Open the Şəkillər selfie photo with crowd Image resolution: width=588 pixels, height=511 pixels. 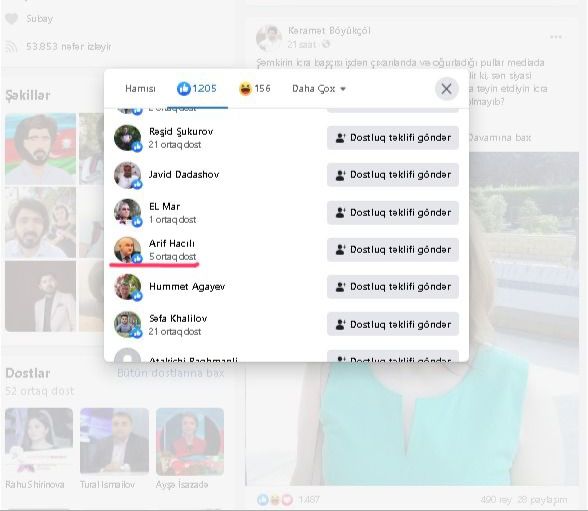40,223
